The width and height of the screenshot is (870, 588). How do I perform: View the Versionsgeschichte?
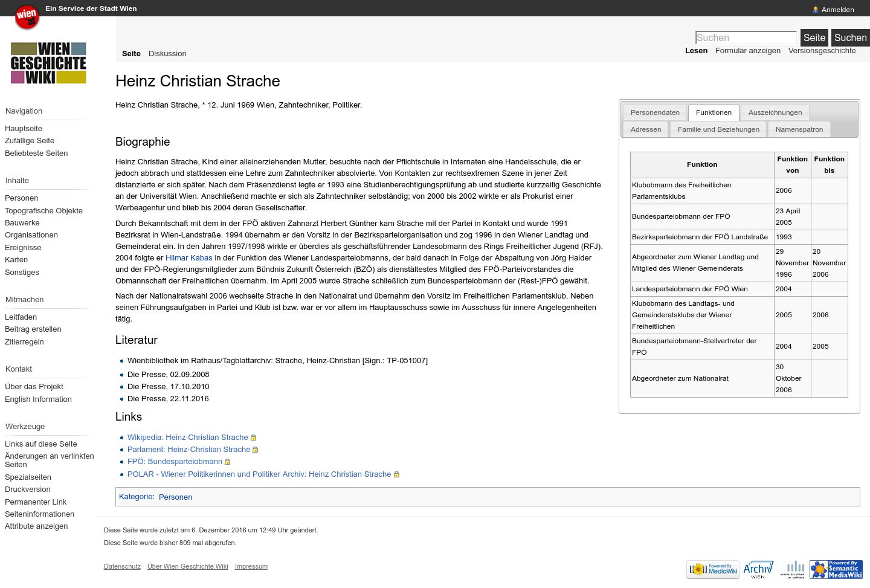point(822,51)
